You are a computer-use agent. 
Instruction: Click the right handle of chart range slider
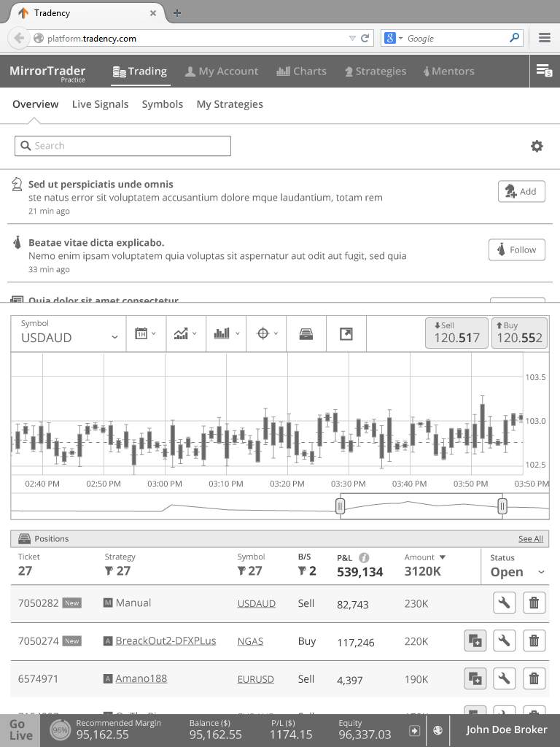(x=502, y=506)
